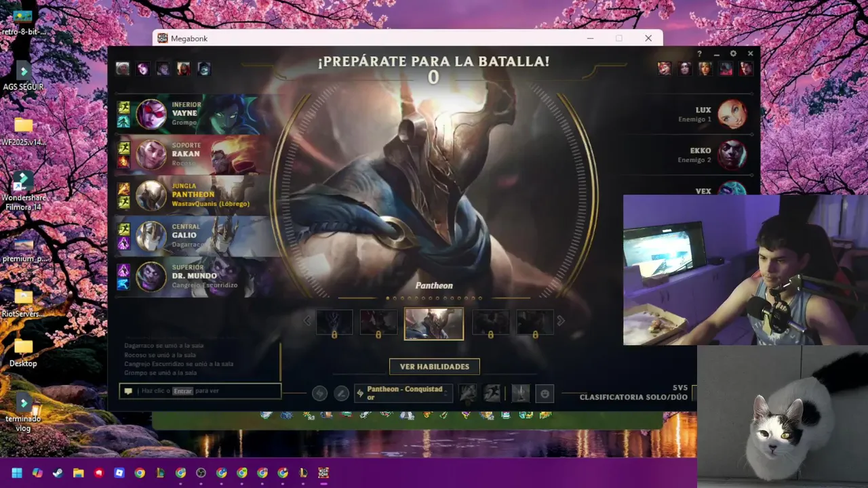Click the SUPERIOR DR. MUNDO row text
The width and height of the screenshot is (868, 488).
(x=204, y=276)
